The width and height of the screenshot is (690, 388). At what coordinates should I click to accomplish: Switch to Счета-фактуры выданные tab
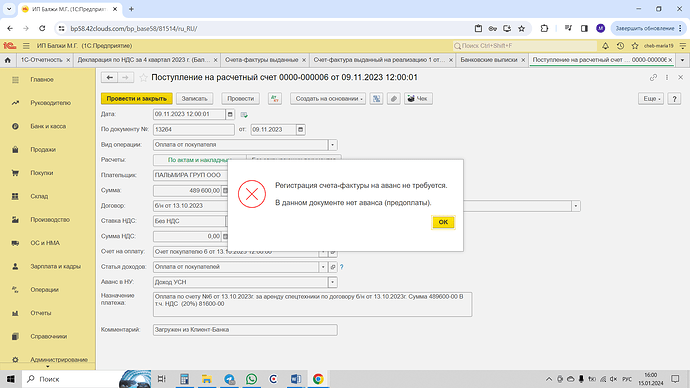(261, 60)
